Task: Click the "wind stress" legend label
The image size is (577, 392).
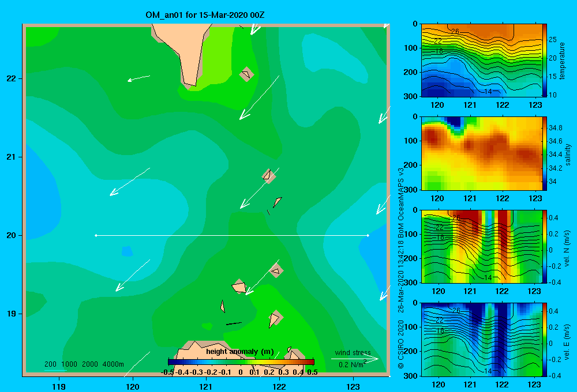Action: pyautogui.click(x=353, y=352)
